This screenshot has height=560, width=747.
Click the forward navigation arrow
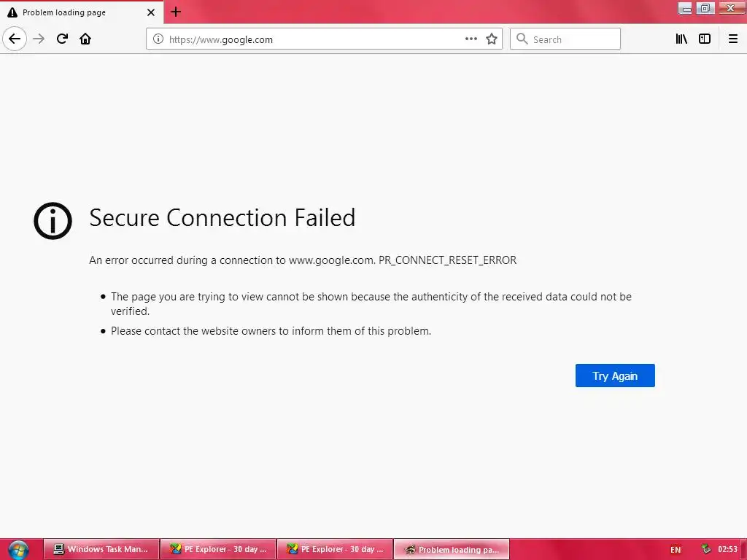39,39
